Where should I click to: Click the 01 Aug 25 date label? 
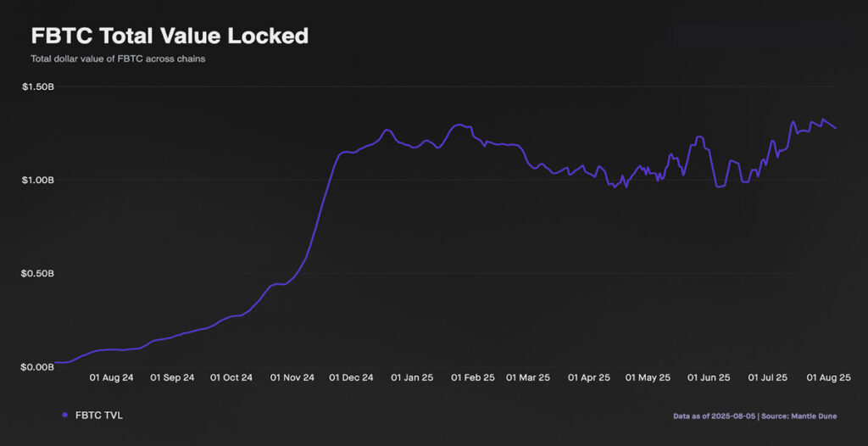tap(828, 378)
